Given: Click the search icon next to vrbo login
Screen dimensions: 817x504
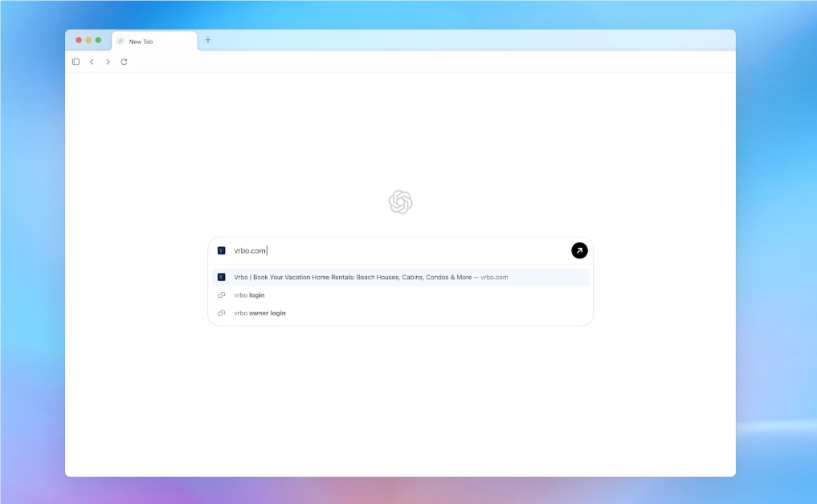Looking at the screenshot, I should point(221,295).
